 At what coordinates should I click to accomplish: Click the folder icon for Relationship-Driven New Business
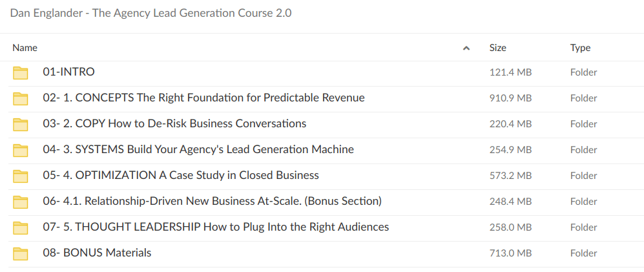click(x=21, y=202)
